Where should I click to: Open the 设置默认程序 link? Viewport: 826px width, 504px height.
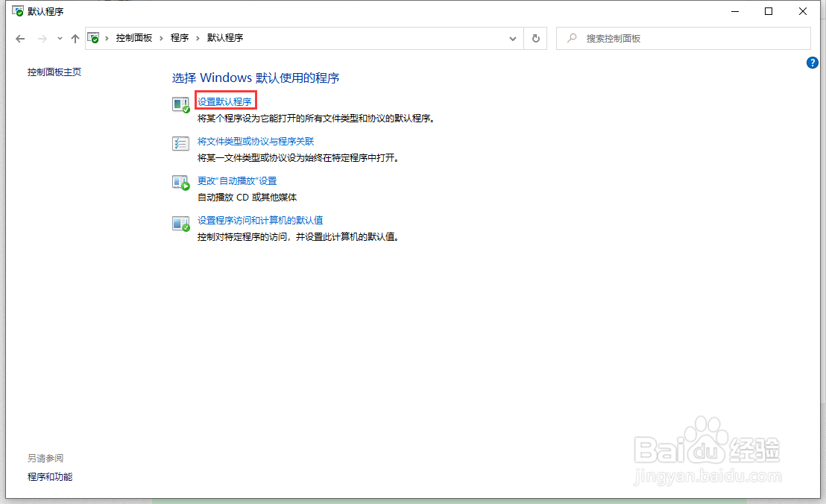225,101
